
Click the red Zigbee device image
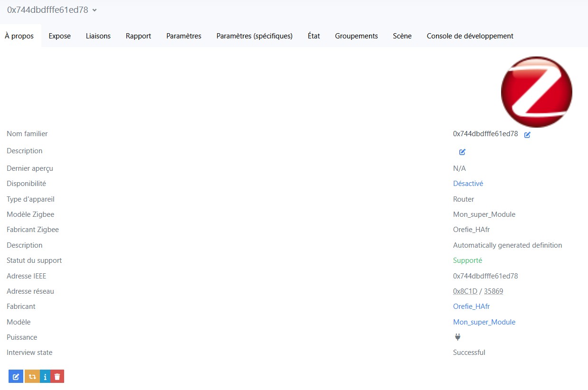536,92
